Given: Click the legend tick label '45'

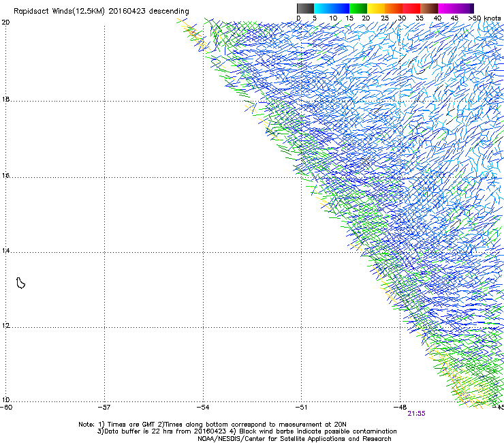Looking at the screenshot, I should click(454, 18).
